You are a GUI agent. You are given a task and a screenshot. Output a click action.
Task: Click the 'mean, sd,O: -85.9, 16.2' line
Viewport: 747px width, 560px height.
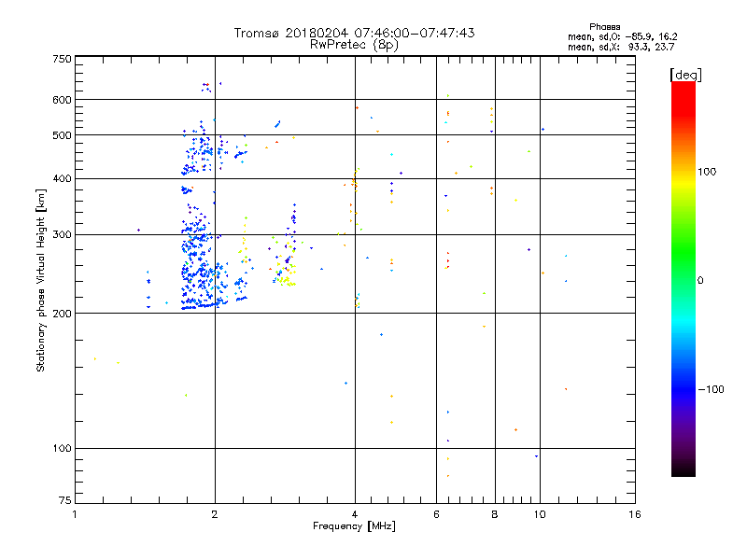pos(622,36)
